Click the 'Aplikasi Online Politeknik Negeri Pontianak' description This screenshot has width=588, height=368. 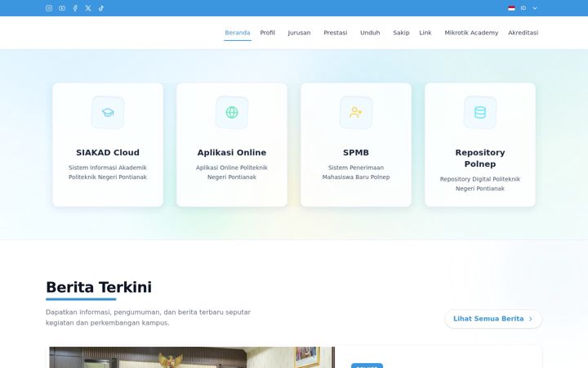[232, 173]
